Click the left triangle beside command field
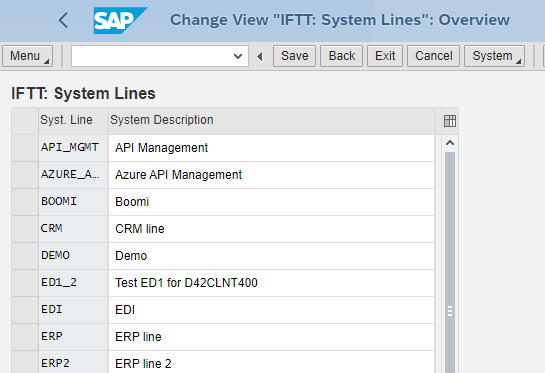 click(x=260, y=56)
